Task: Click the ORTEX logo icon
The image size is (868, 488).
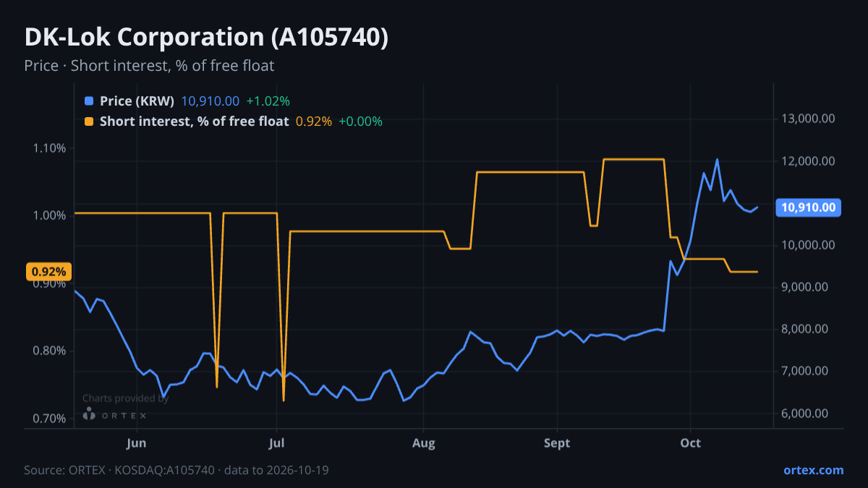Action: 89,414
